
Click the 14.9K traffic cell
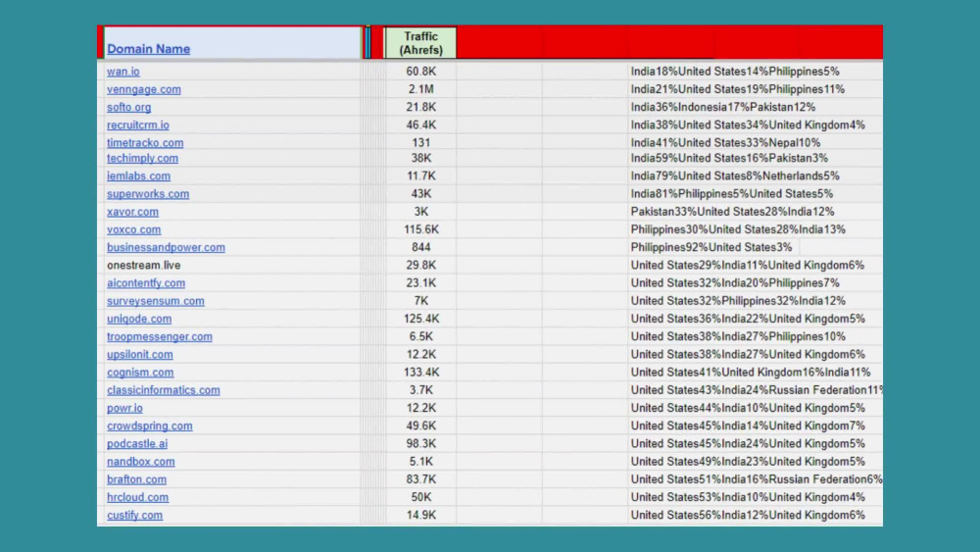coord(420,515)
